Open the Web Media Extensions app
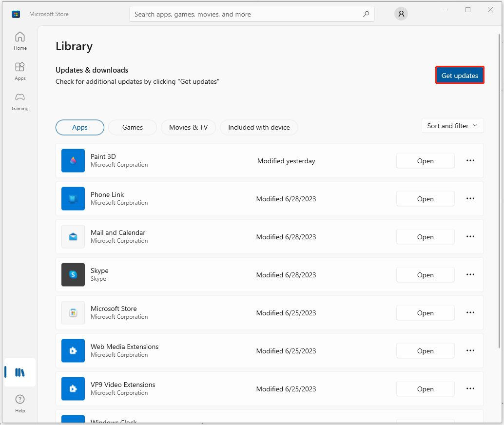 point(425,351)
